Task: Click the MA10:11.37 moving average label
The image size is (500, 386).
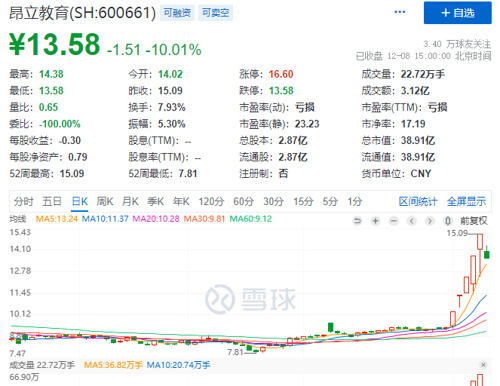Action: coord(105,219)
